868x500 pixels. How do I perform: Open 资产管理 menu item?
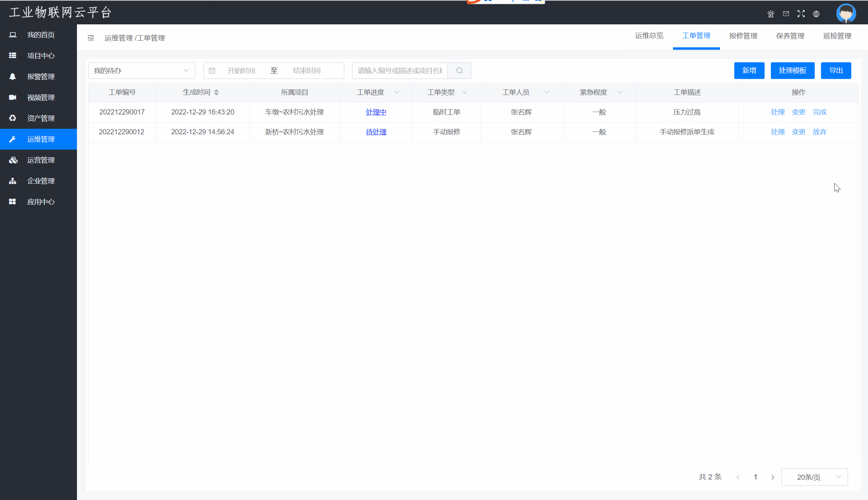click(x=38, y=118)
